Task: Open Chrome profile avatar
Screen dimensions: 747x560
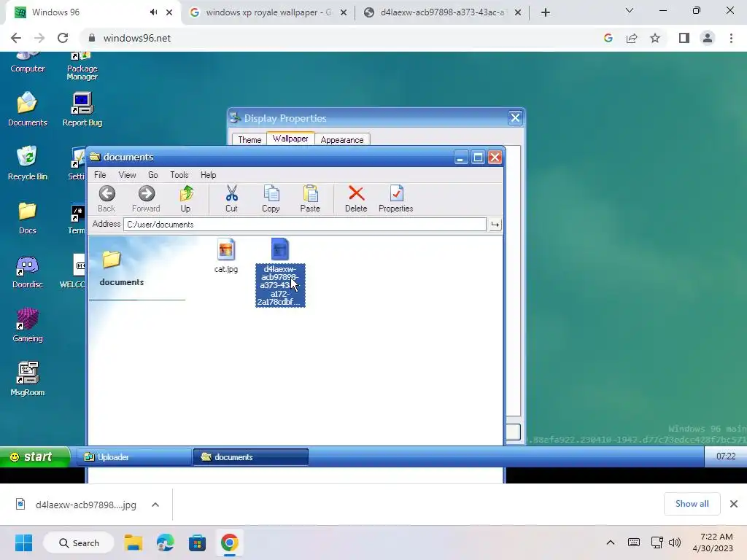Action: point(708,38)
